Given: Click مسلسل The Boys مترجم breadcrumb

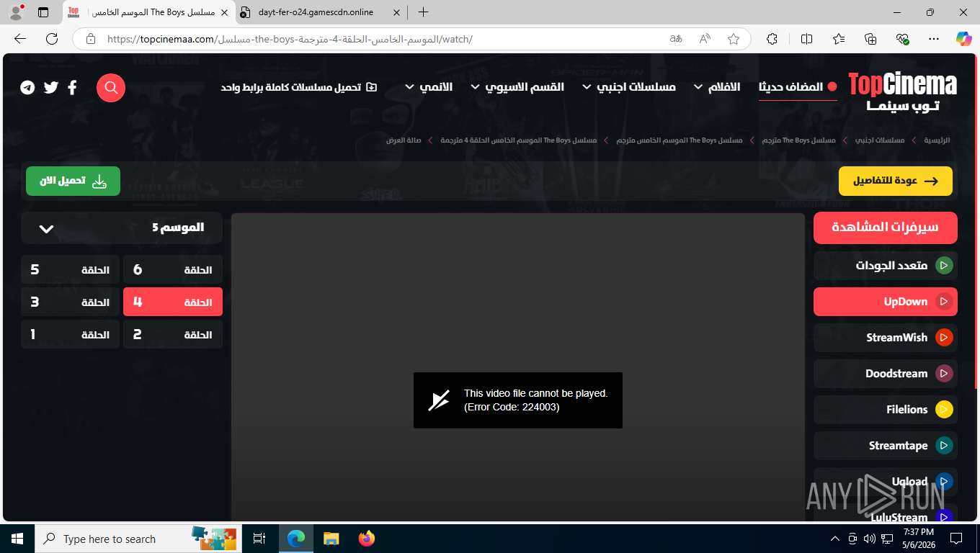Looking at the screenshot, I should pos(799,140).
